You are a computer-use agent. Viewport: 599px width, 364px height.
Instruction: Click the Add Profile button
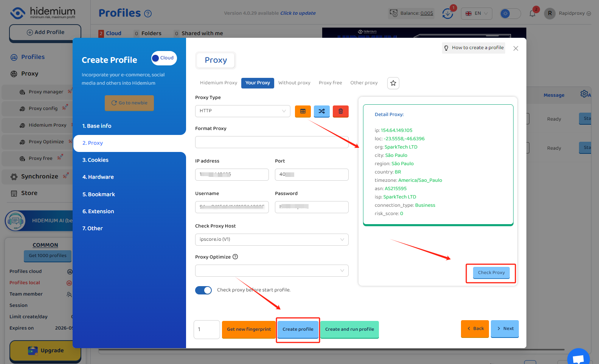point(45,33)
